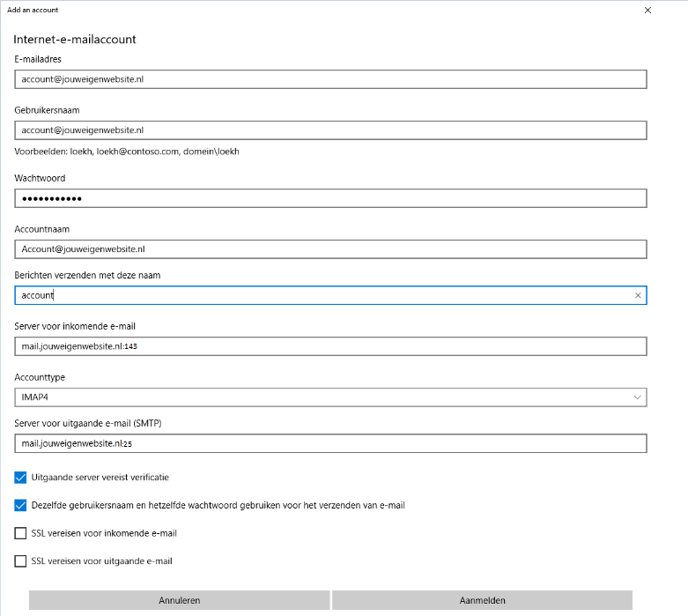Enable SSL vereisen voor inkomende e-mail
The image size is (688, 616).
21,533
